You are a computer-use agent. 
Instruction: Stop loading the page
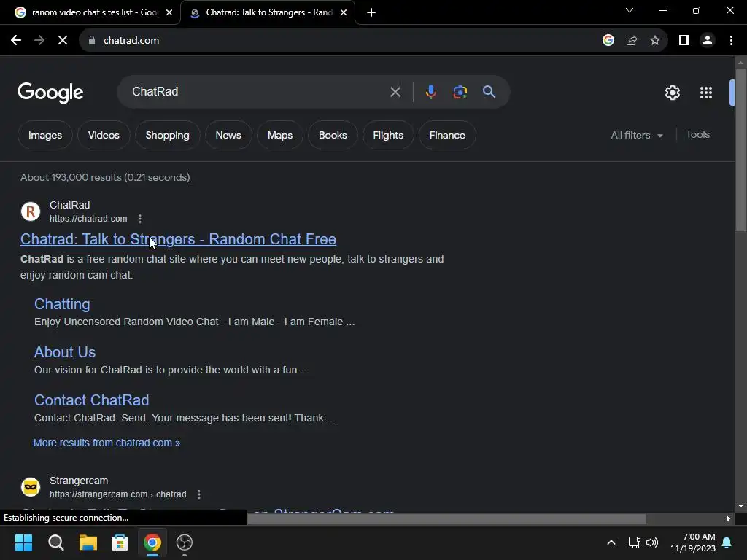click(63, 41)
